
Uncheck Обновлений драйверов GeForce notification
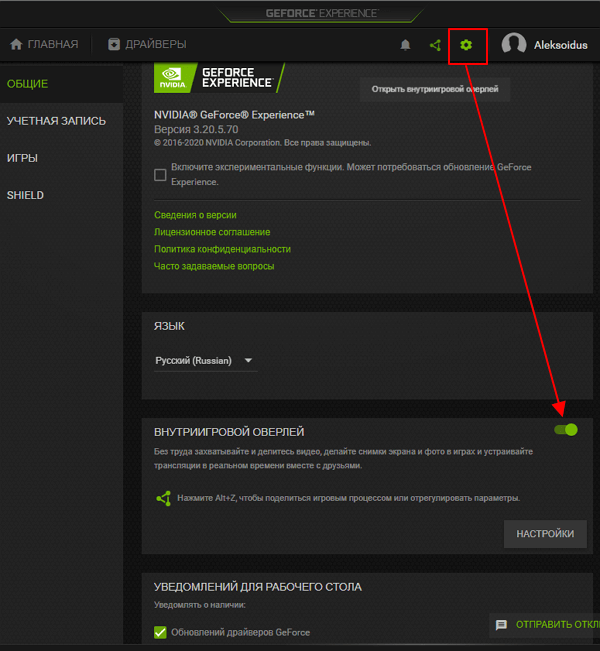160,632
